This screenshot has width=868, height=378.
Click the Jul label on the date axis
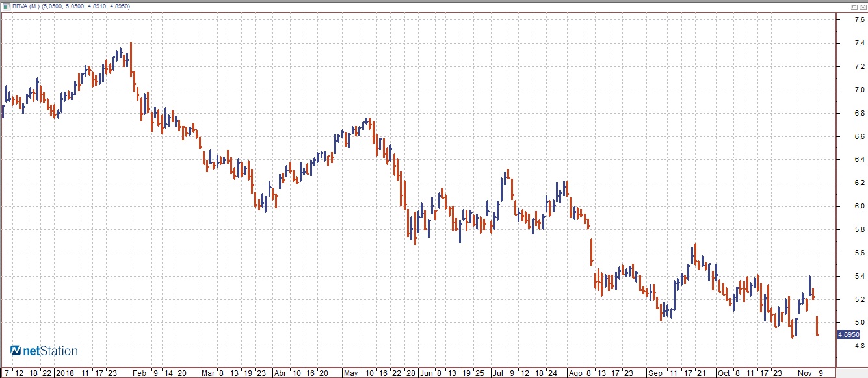coord(498,373)
